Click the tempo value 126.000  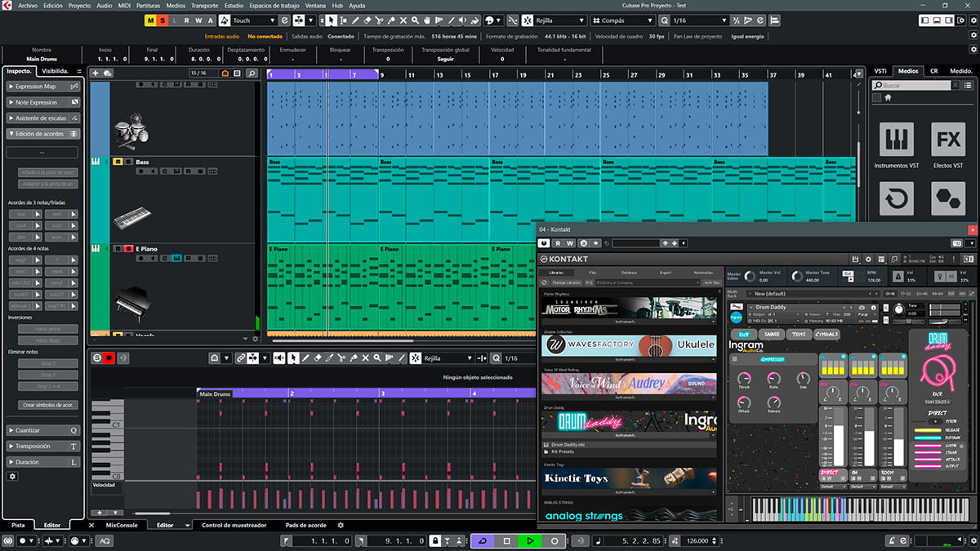[697, 540]
